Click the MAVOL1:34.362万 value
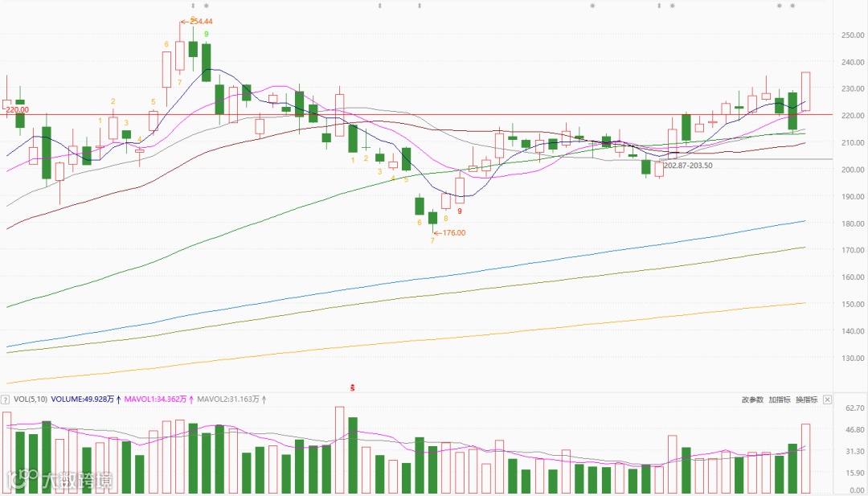This screenshot has width=868, height=496. [x=156, y=399]
